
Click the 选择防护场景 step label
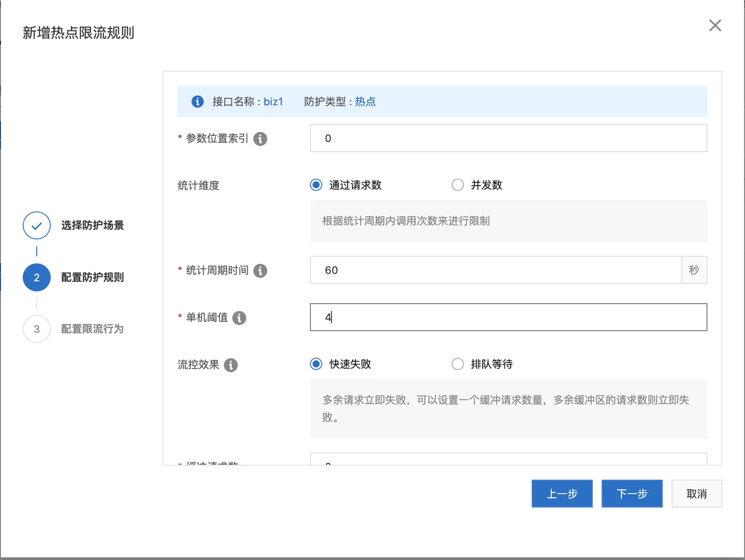click(x=93, y=225)
